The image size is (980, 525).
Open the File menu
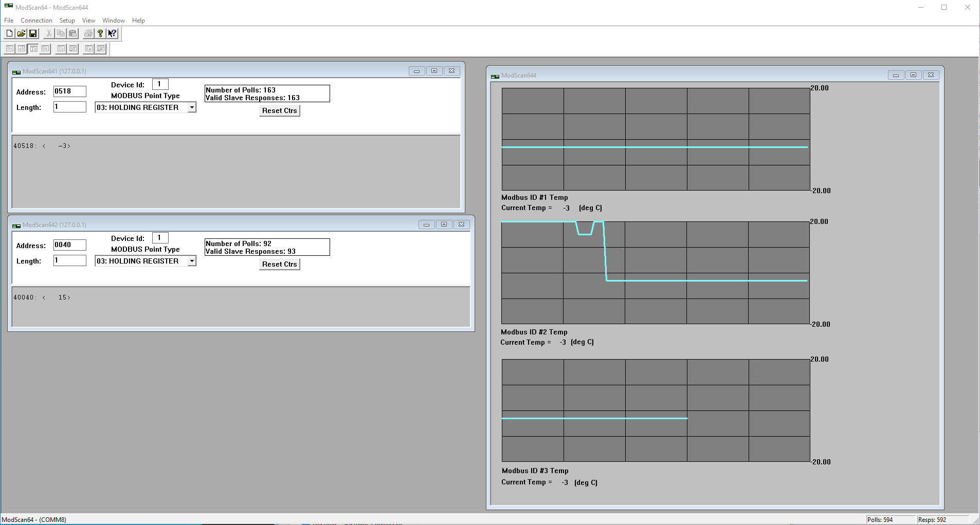[9, 21]
